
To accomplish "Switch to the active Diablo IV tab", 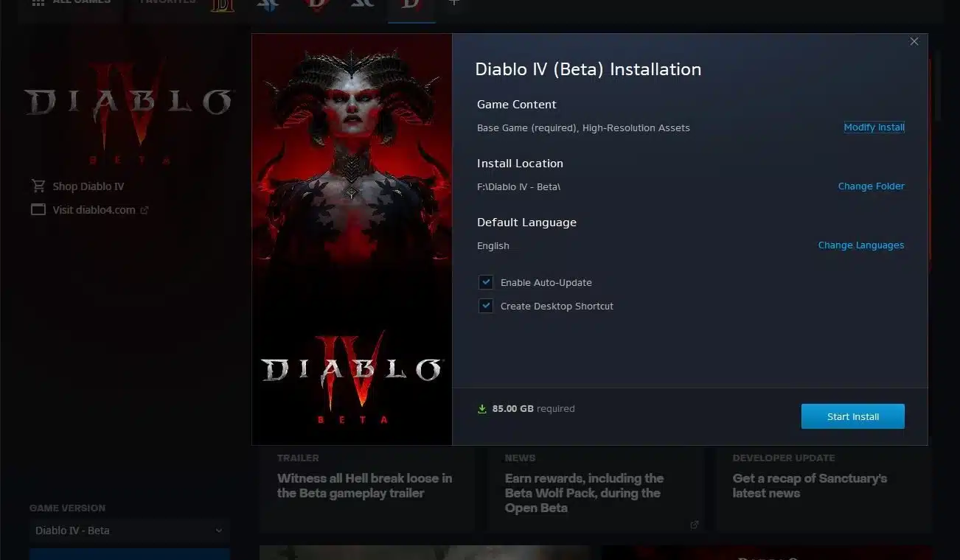I will click(411, 6).
